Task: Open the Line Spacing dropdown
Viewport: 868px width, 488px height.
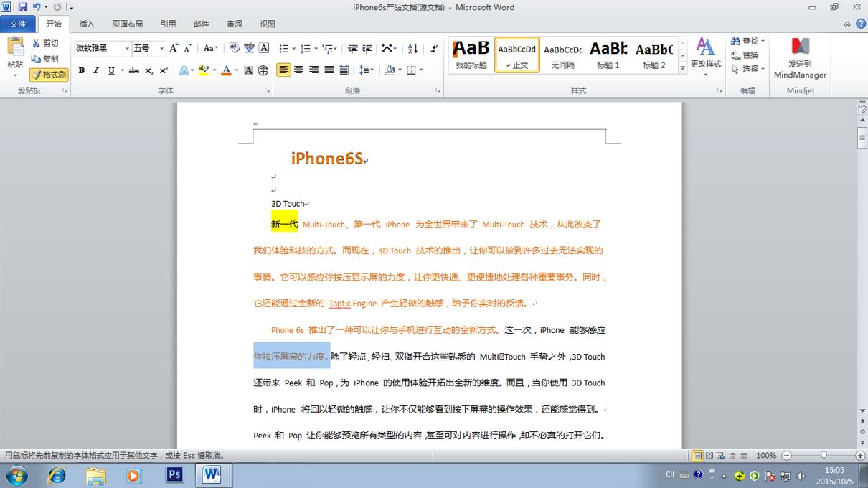Action: (366, 70)
